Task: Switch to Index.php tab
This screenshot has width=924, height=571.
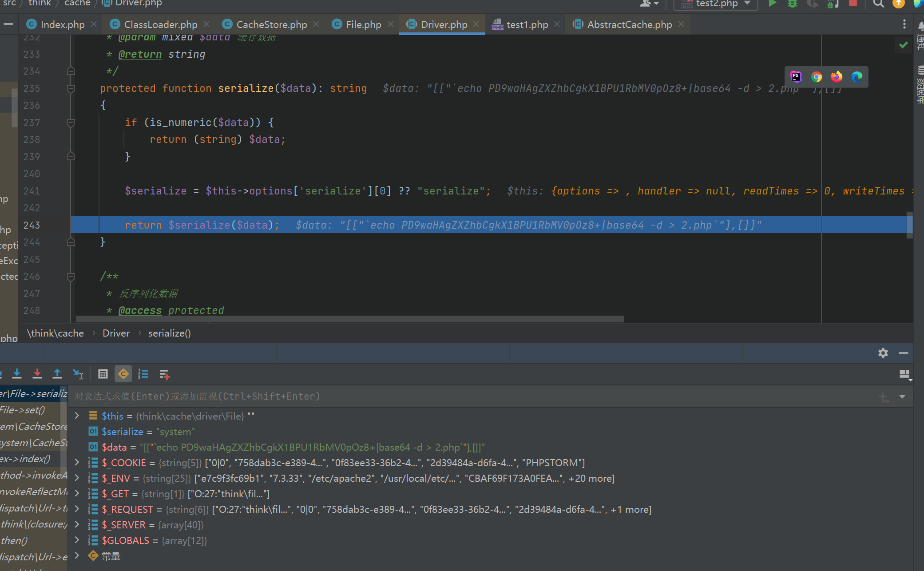Action: [62, 24]
